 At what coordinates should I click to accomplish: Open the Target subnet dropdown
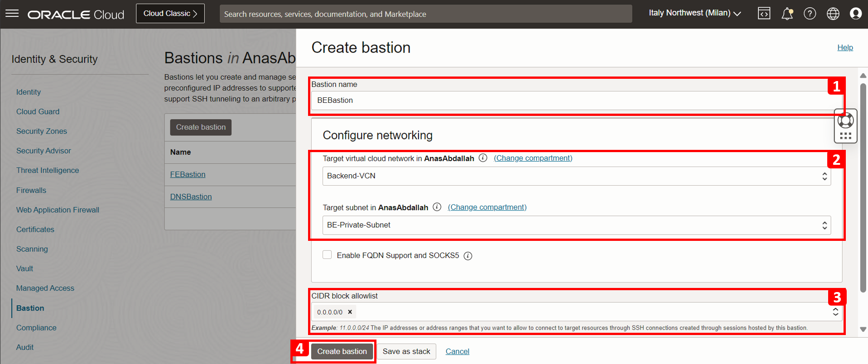[576, 225]
